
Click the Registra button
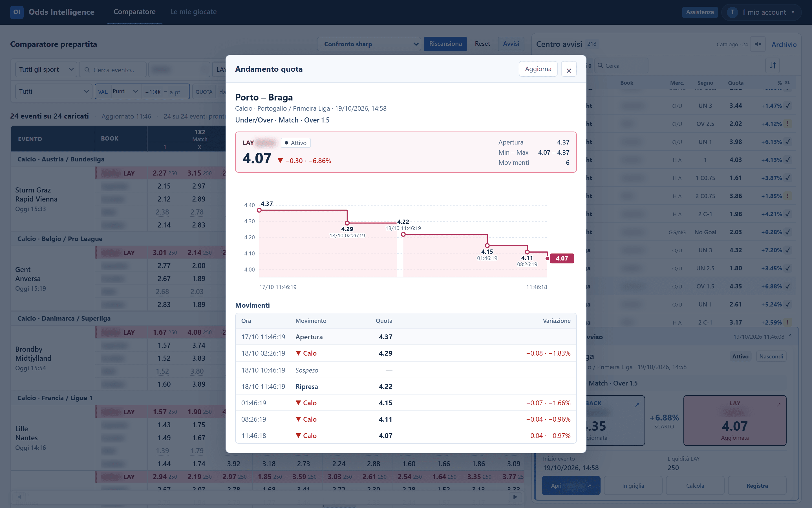click(757, 486)
